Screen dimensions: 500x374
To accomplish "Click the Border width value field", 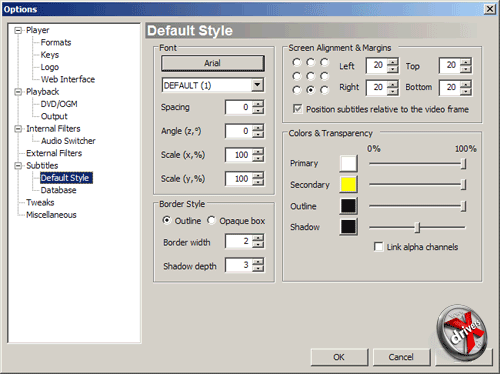I will tap(239, 241).
